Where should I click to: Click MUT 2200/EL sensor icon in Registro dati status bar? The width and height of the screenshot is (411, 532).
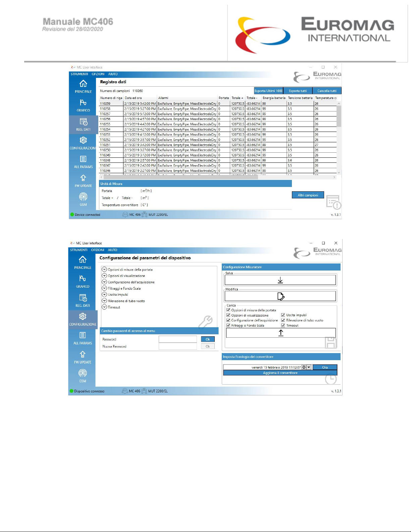pos(144,214)
